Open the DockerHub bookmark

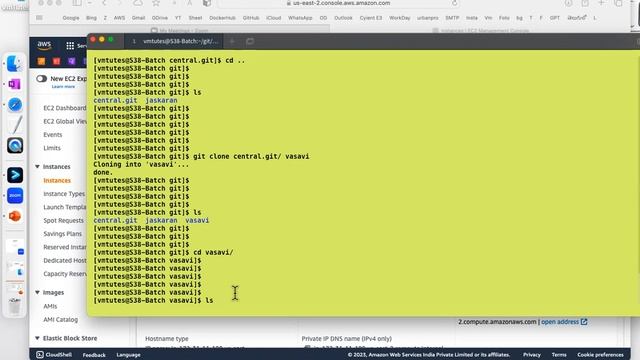[x=222, y=18]
